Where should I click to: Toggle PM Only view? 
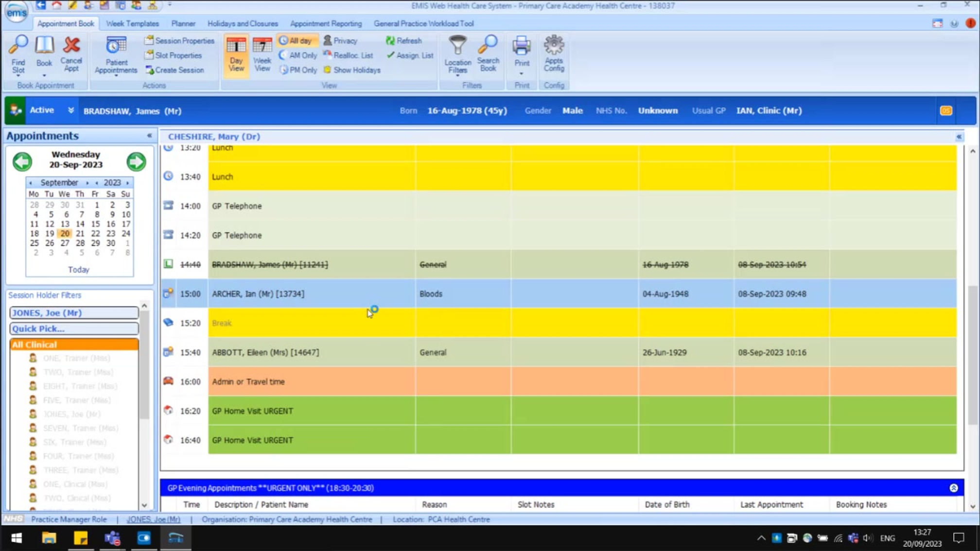298,70
